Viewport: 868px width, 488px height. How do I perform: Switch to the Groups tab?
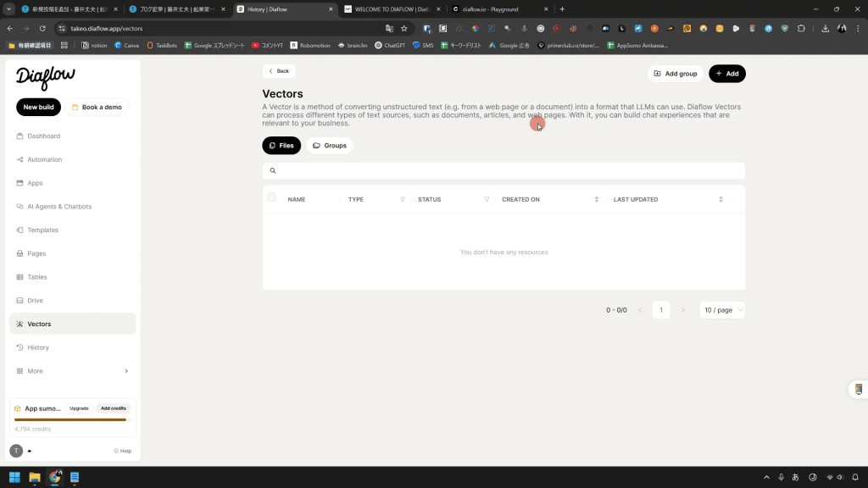330,146
